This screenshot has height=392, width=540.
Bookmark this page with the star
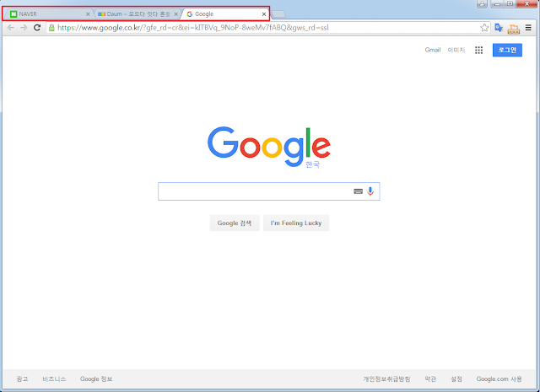tap(484, 28)
